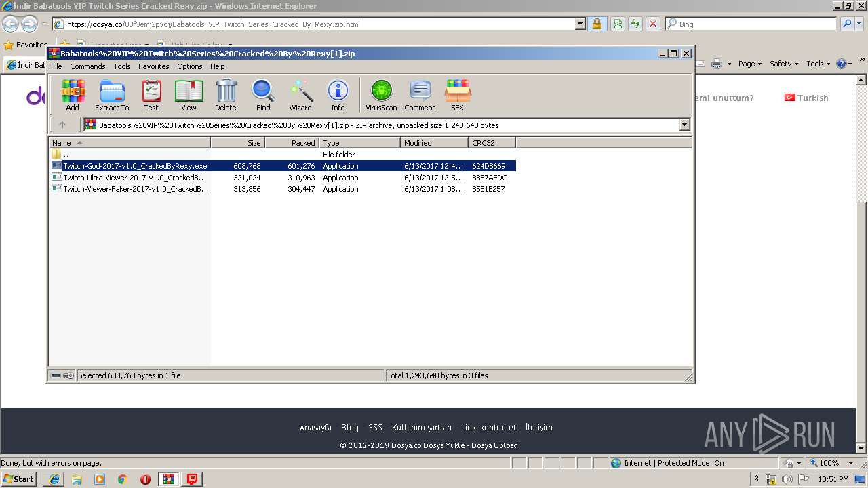Open the Anasayfa footer link

tap(315, 427)
